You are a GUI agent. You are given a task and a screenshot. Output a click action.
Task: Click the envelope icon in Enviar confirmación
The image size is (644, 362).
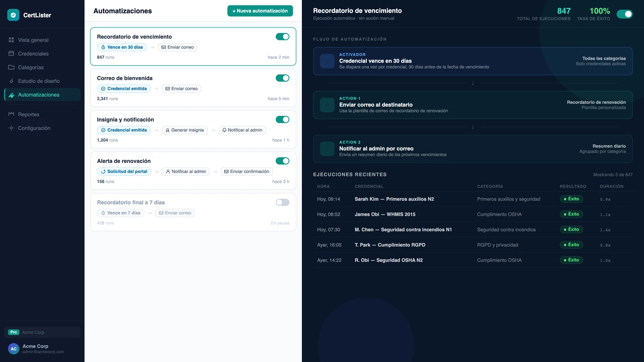point(226,172)
